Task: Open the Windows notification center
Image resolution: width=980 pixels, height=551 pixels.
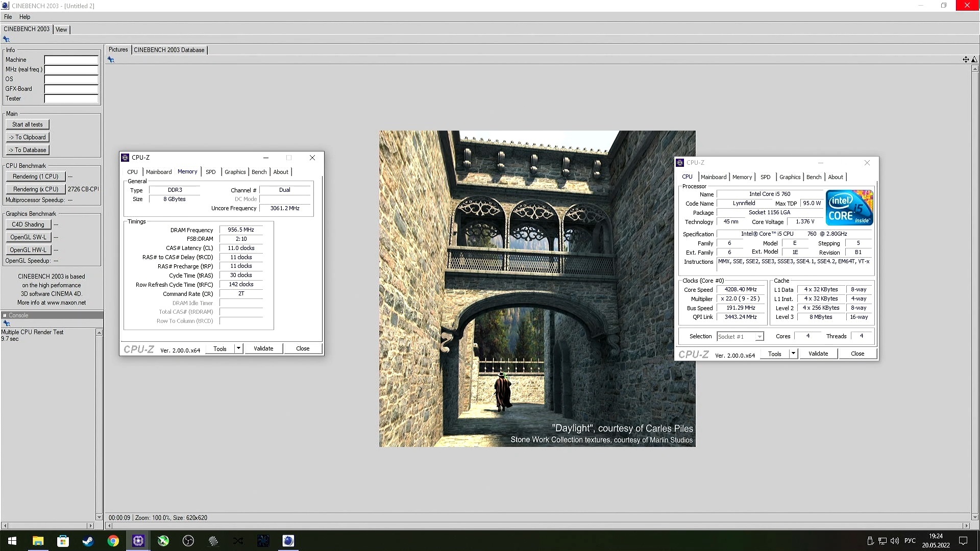Action: point(963,541)
